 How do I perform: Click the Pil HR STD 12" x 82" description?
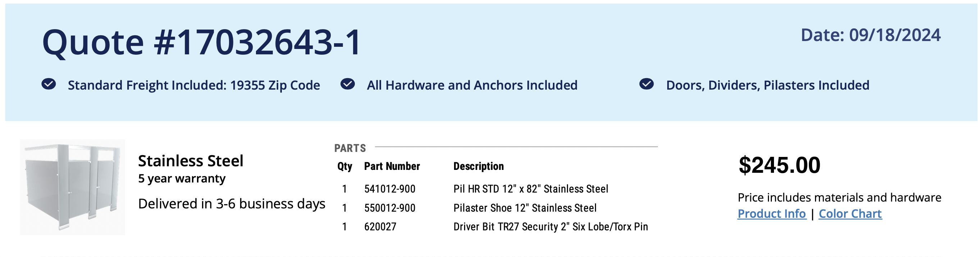point(530,189)
